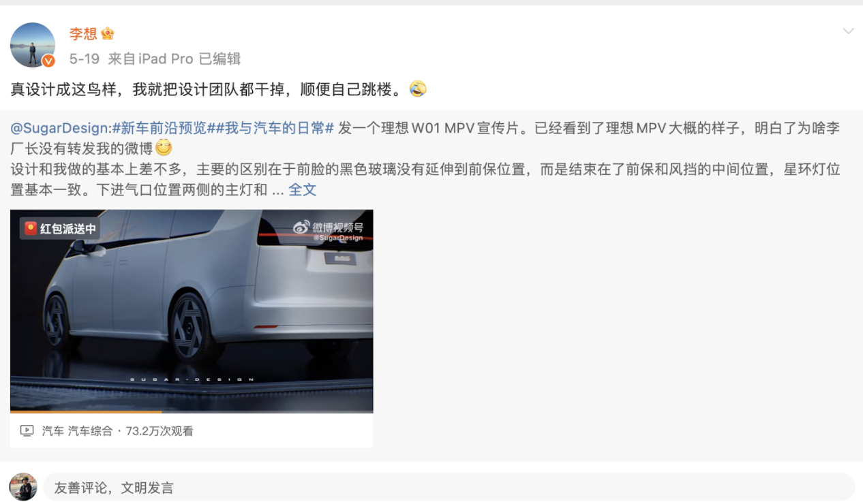Click the commenter avatar beside the comment box
The image size is (863, 504).
point(23,487)
